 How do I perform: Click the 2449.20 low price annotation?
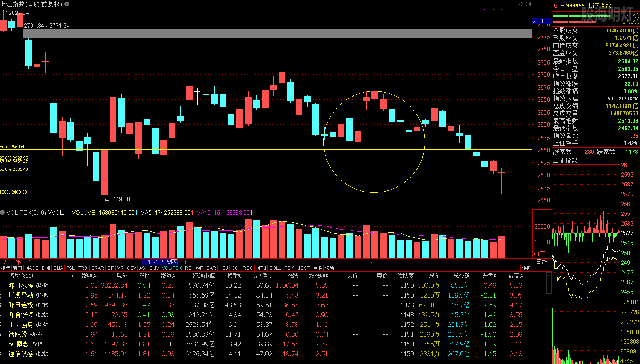click(x=119, y=199)
